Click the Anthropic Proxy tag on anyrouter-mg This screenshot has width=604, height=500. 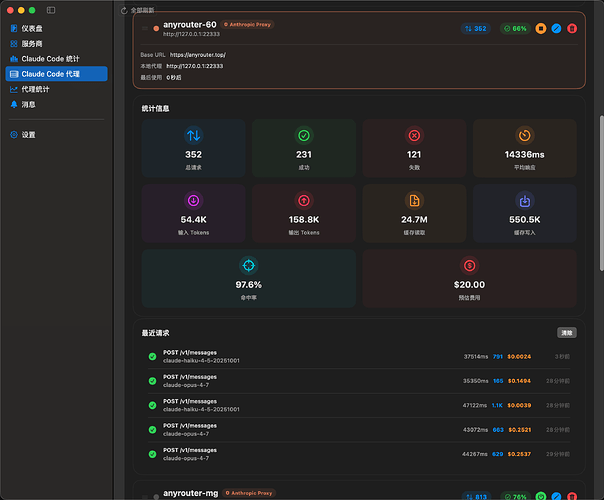coord(249,493)
